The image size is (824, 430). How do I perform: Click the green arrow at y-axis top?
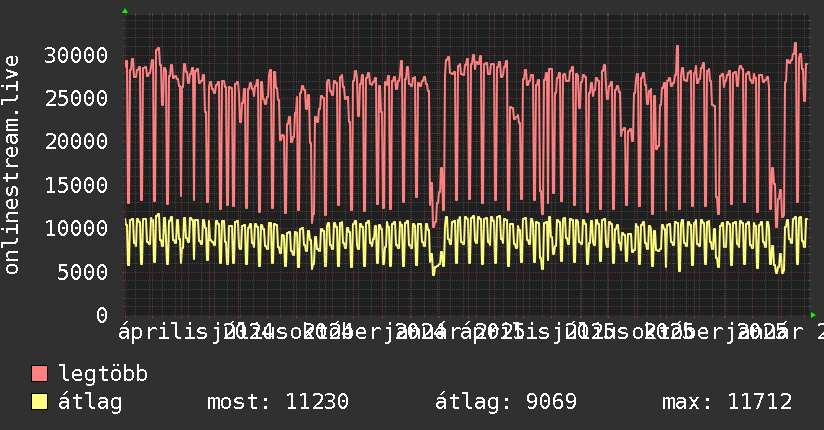click(x=125, y=11)
